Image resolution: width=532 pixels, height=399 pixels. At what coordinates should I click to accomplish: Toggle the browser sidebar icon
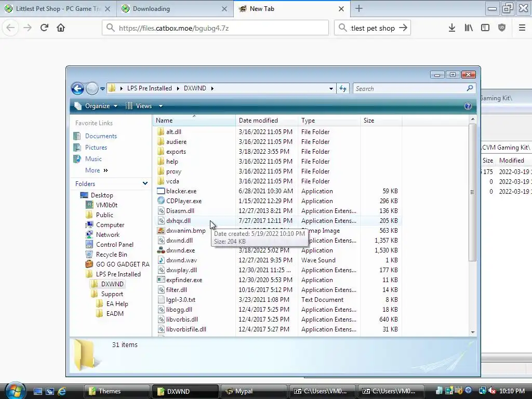pyautogui.click(x=485, y=28)
